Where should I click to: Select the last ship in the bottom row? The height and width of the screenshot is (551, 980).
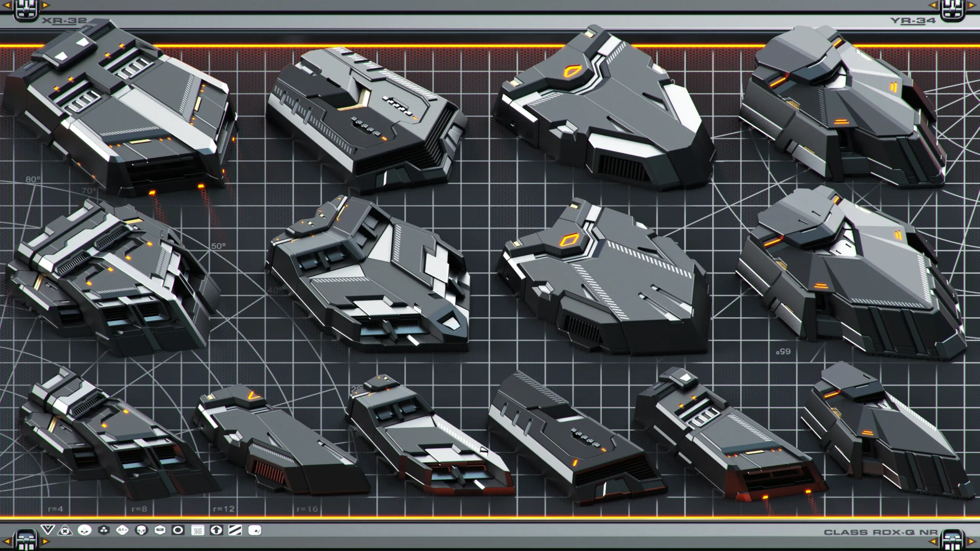click(x=887, y=430)
